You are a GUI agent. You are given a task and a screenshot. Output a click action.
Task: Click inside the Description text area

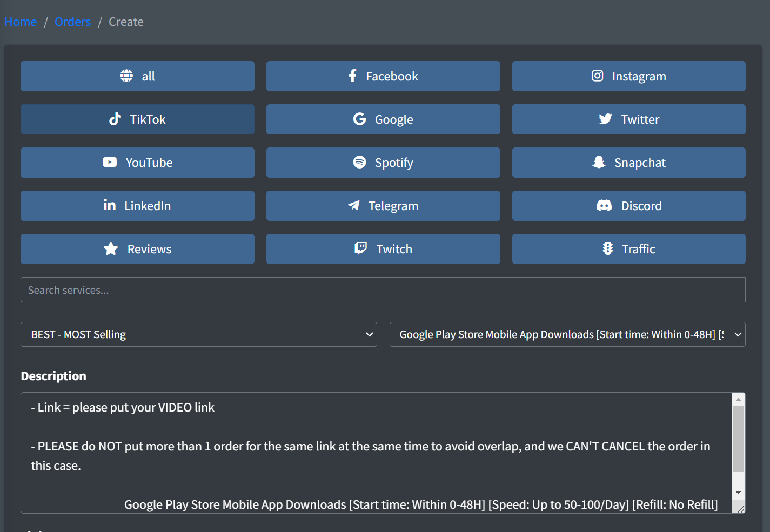(x=376, y=453)
